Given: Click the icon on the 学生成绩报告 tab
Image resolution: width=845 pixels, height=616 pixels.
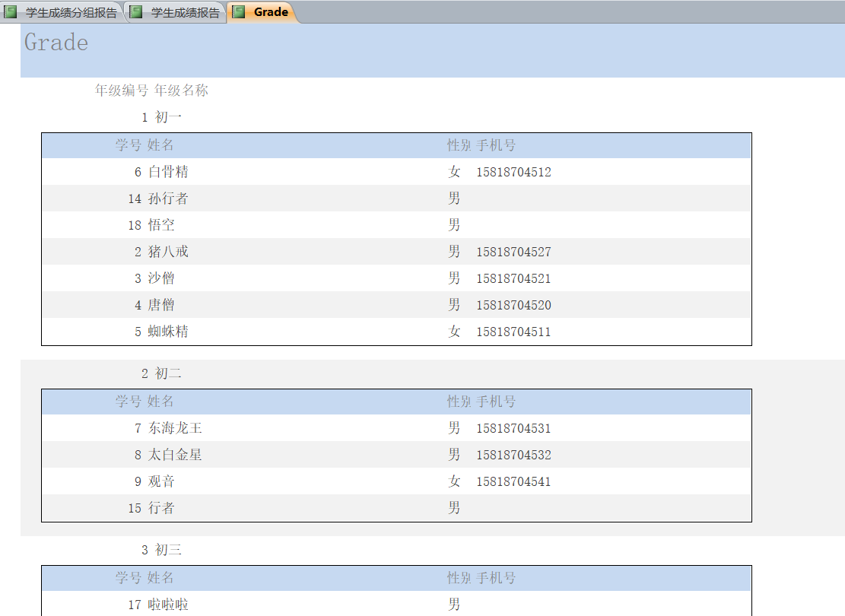Looking at the screenshot, I should 136,12.
